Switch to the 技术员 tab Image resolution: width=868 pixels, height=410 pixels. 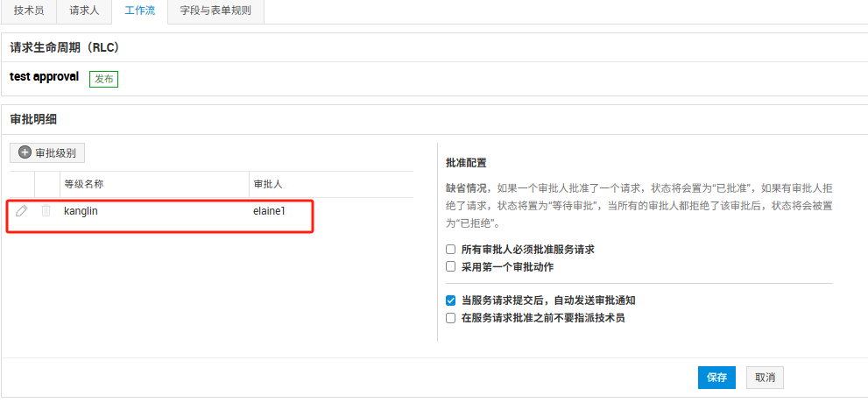(x=29, y=11)
